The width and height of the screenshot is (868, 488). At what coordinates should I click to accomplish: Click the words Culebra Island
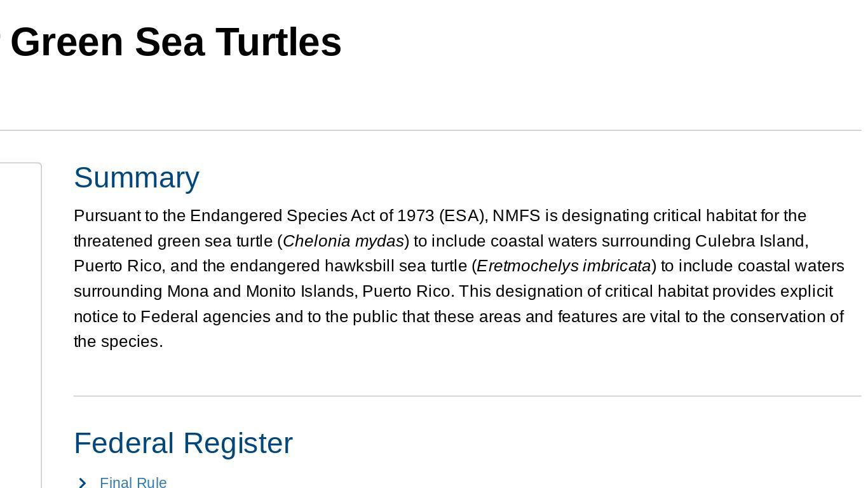pyautogui.click(x=751, y=241)
